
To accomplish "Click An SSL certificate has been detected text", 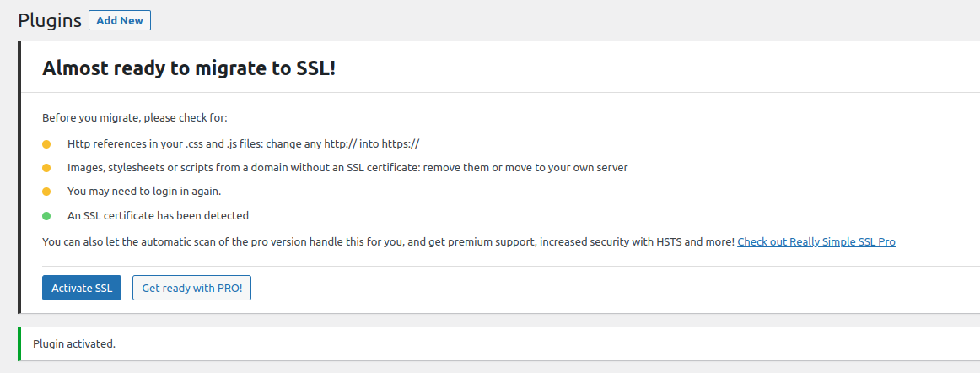I will tap(158, 215).
